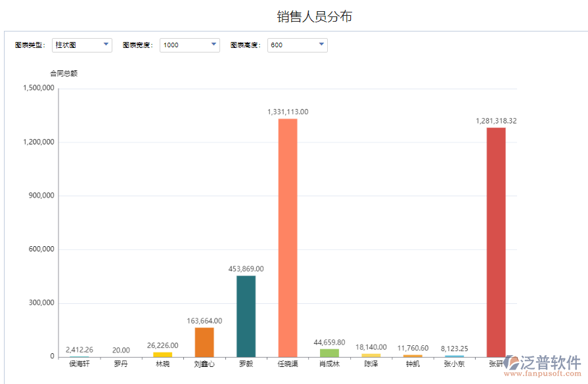Open the 图表类型 dropdown

[x=104, y=45]
